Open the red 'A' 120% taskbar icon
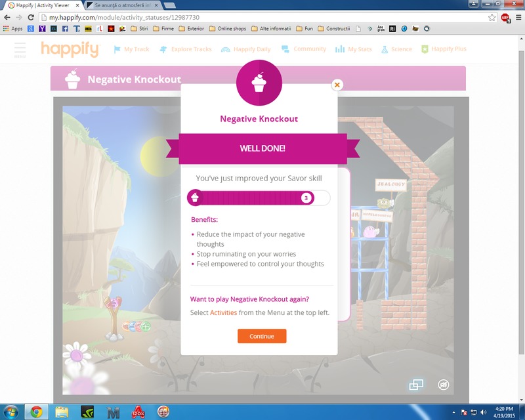This screenshot has height=420, width=525. tap(138, 412)
